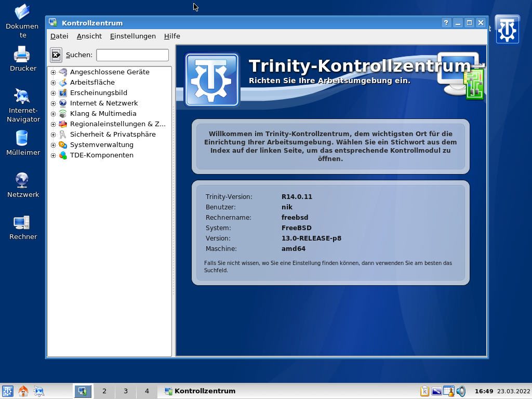Switch to virtual desktop 3 in pager
Image resolution: width=532 pixels, height=399 pixels.
click(126, 391)
